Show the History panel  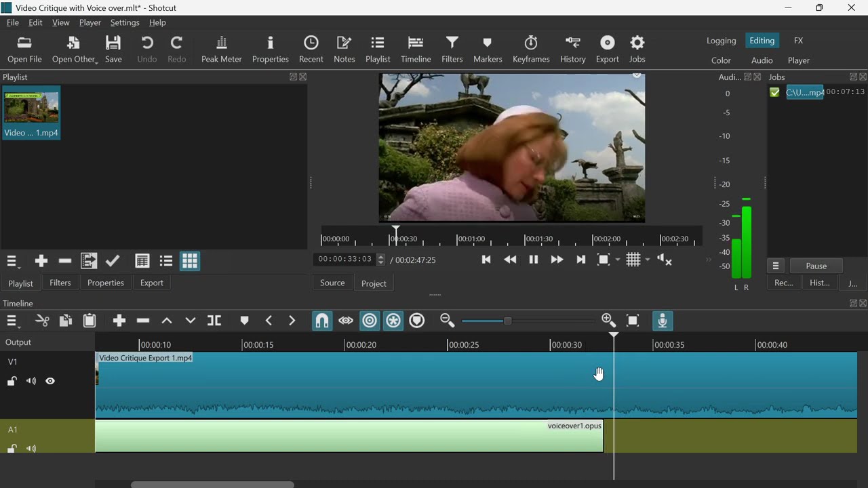(x=572, y=49)
